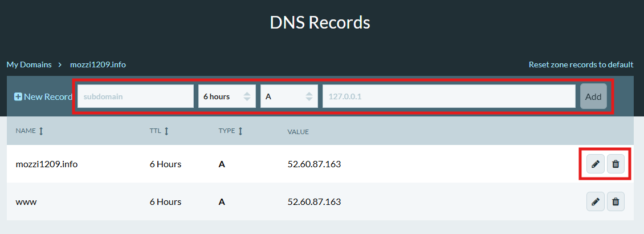The height and width of the screenshot is (234, 644).
Task: Edit the mozzi1209.info A record
Action: click(x=595, y=164)
